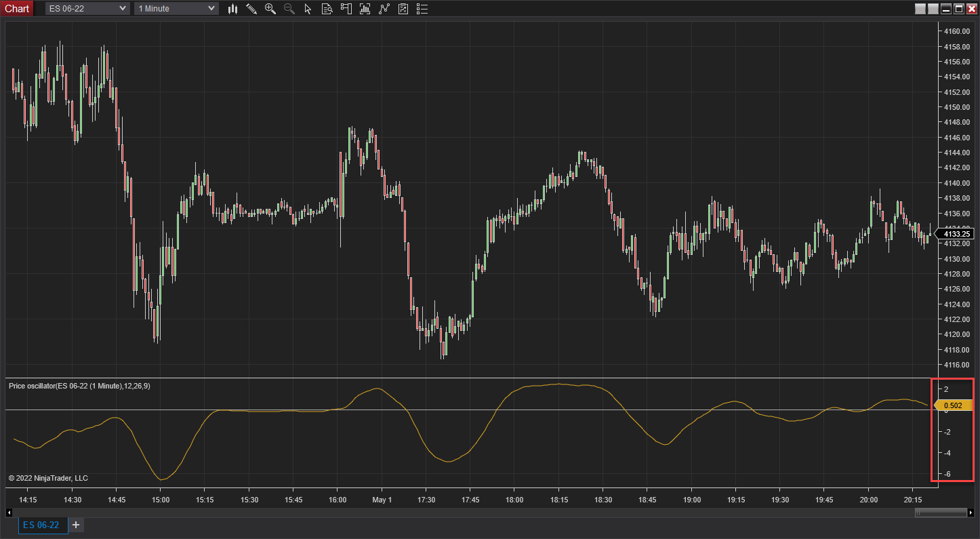Select the Drawing Tools pencil icon

click(x=251, y=8)
